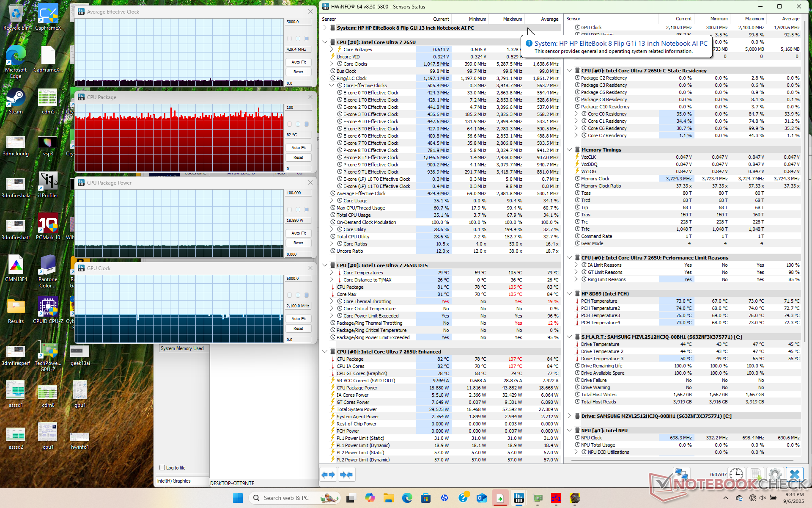
Task: Collapse the Memory Timings section
Action: point(569,150)
